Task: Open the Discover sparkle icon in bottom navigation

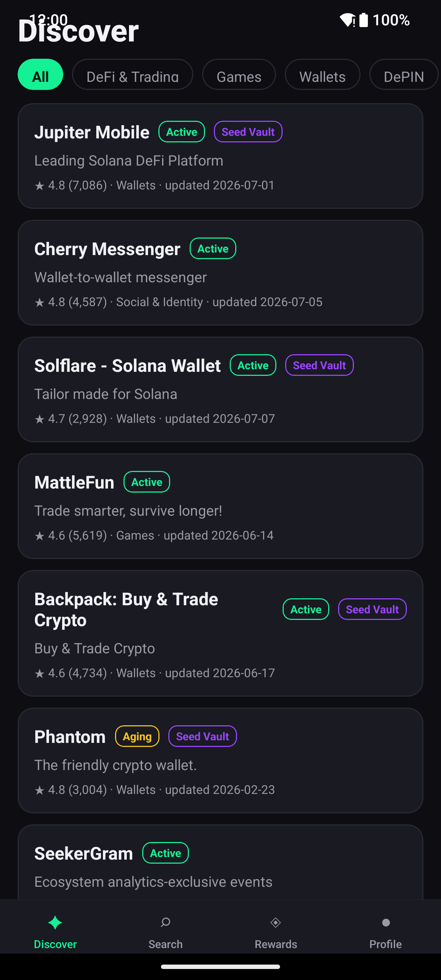Action: pyautogui.click(x=55, y=922)
